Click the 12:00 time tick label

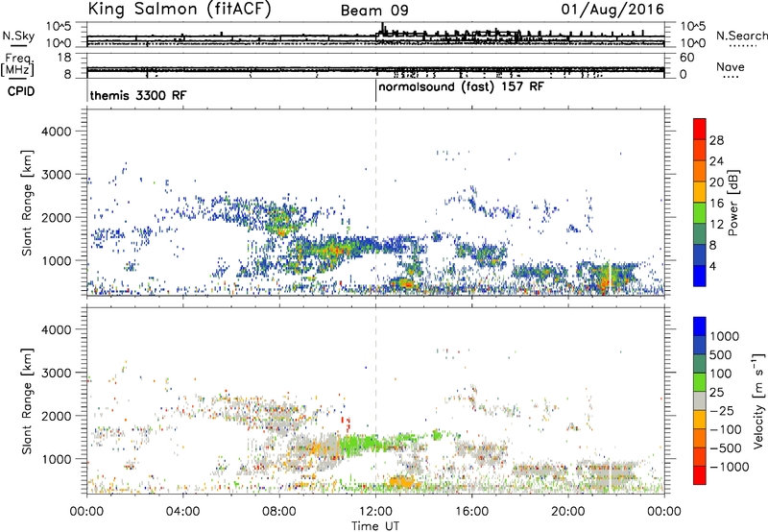[375, 512]
